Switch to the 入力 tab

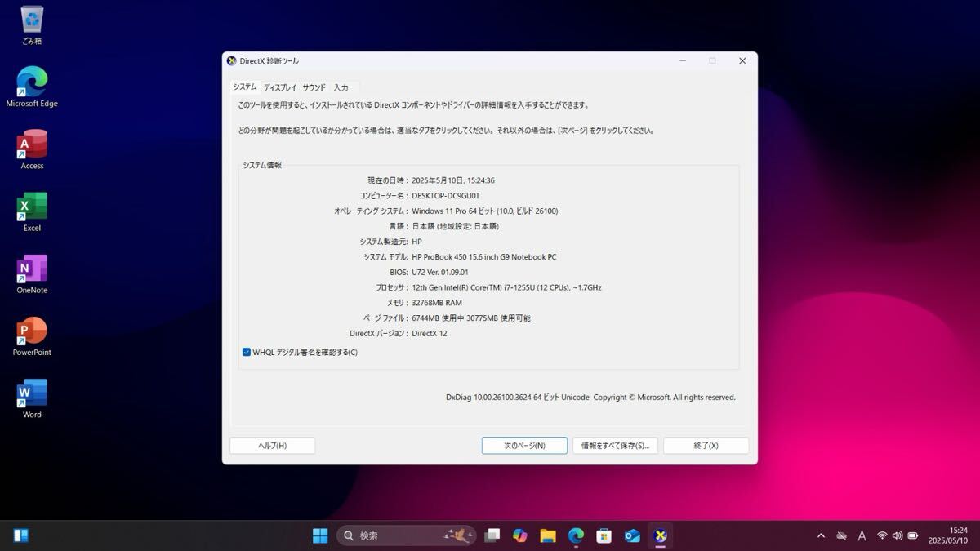341,87
